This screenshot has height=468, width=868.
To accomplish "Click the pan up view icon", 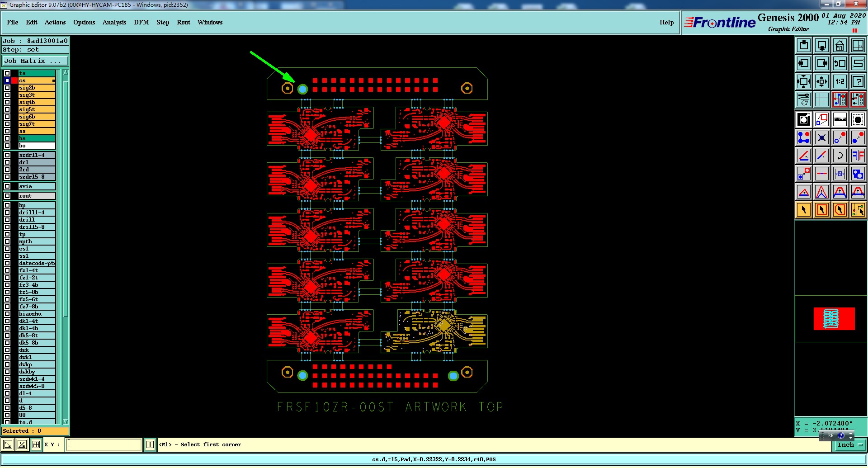I will point(804,45).
